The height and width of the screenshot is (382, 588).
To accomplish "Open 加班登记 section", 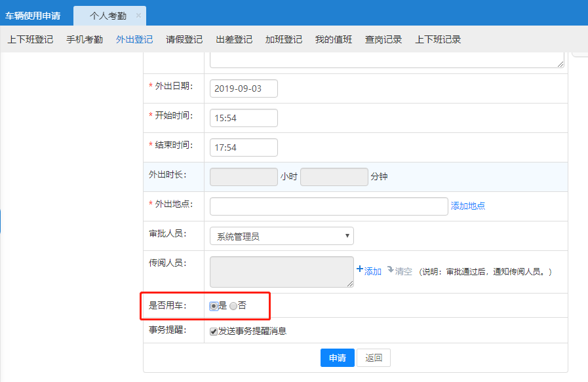I will (x=284, y=39).
